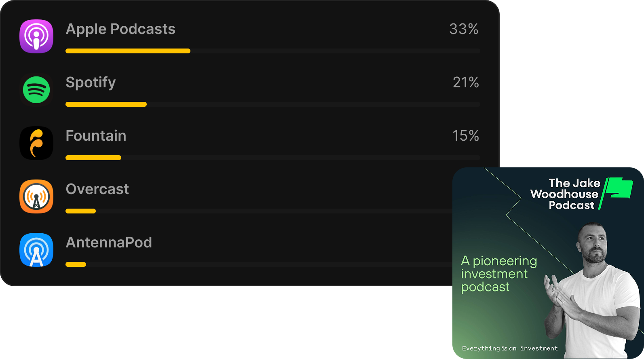Click the Apple Podcasts app icon
The image size is (644, 359).
[x=36, y=36]
